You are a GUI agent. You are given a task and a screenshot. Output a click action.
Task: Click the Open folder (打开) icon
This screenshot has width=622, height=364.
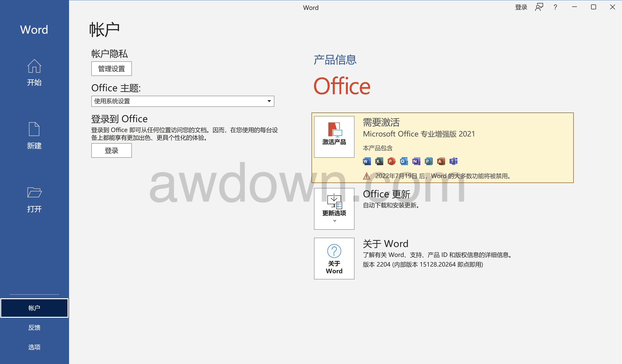tap(34, 192)
